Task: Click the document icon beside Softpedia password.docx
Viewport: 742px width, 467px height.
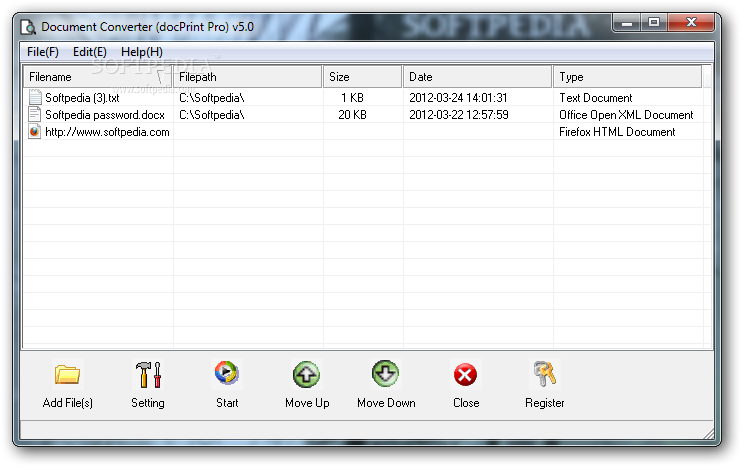Action: click(35, 114)
